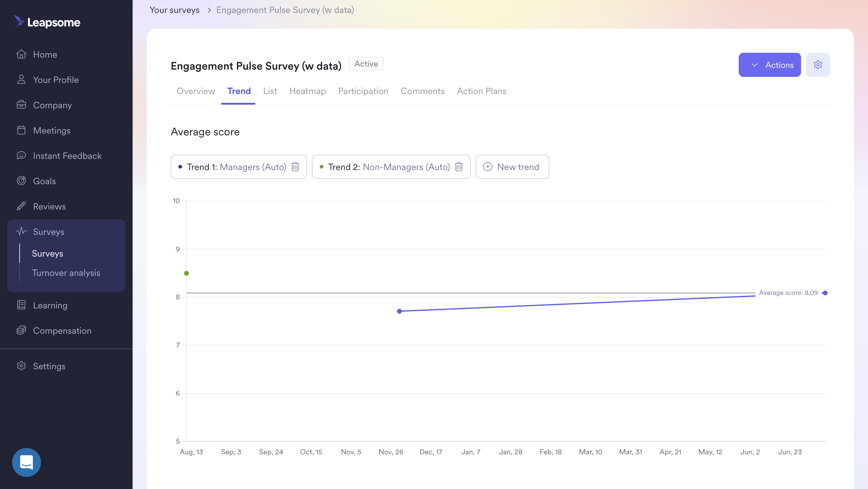Open Turnover analysis in sidebar
This screenshot has width=868, height=489.
66,273
